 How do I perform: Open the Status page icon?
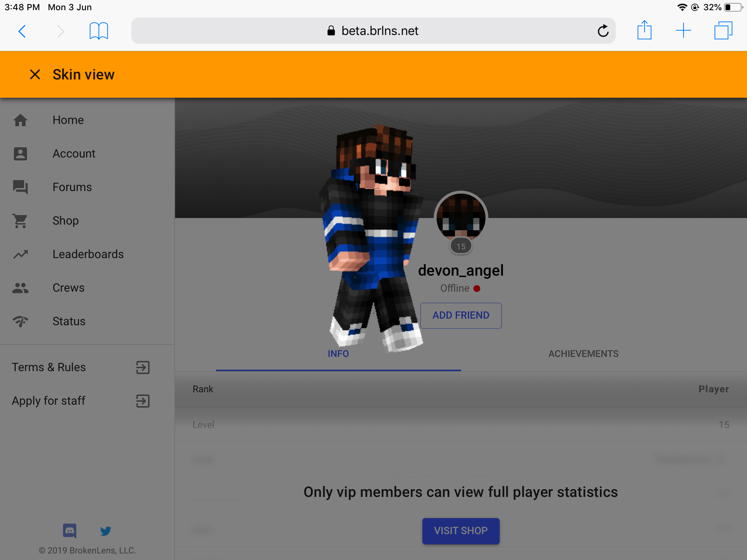pos(20,321)
